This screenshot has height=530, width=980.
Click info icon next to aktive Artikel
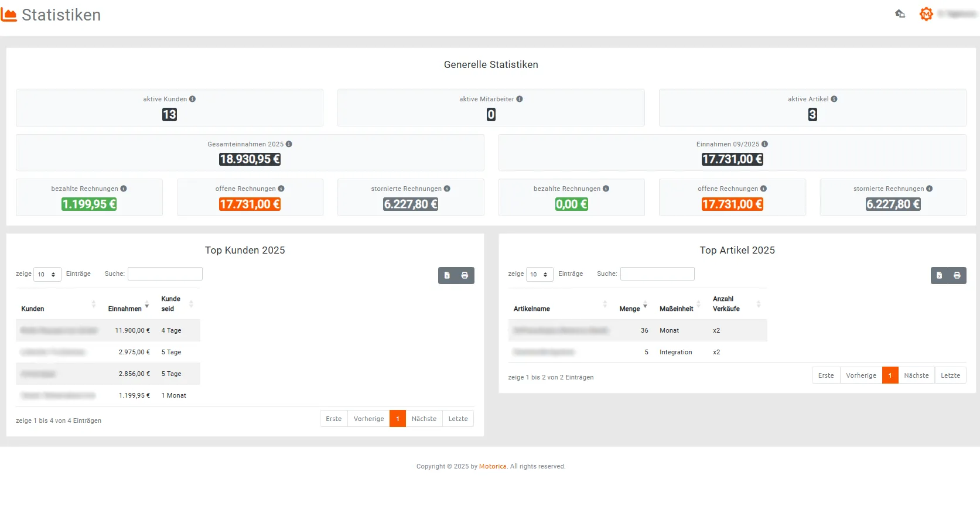[834, 99]
